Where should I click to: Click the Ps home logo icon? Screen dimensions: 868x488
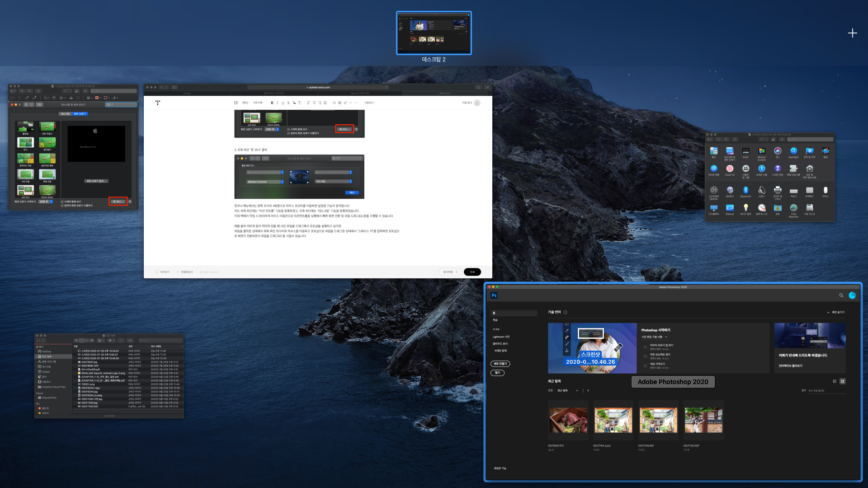coord(494,296)
